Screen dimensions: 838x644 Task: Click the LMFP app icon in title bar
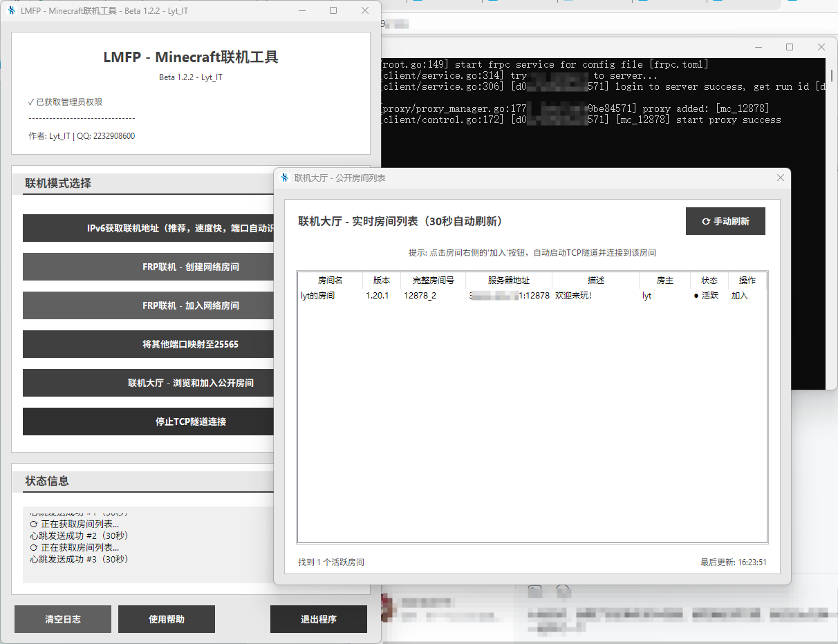pyautogui.click(x=11, y=10)
